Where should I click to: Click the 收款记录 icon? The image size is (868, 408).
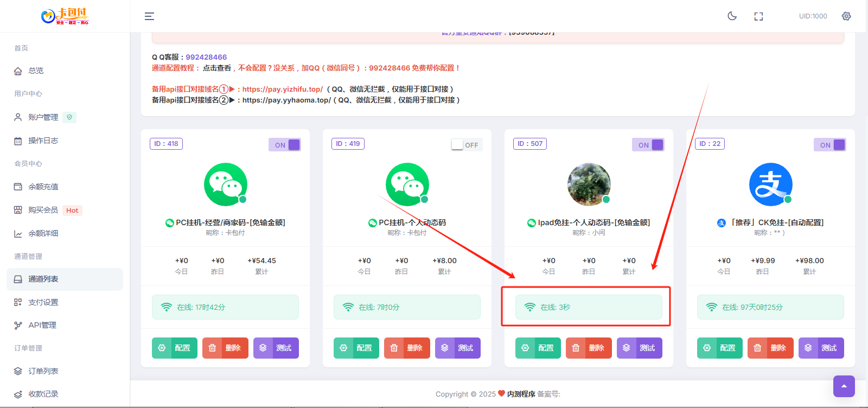point(18,394)
